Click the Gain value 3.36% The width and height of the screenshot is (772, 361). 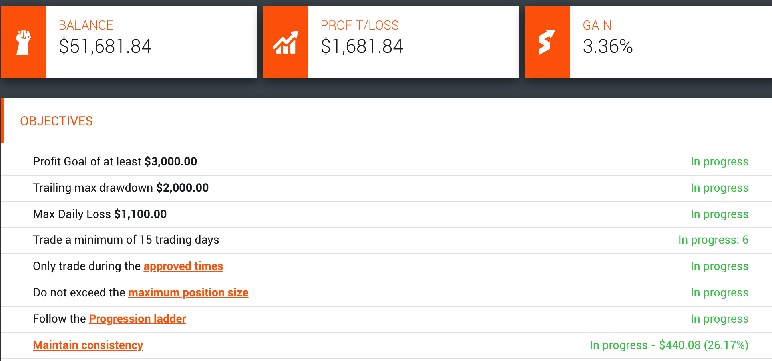pos(608,46)
